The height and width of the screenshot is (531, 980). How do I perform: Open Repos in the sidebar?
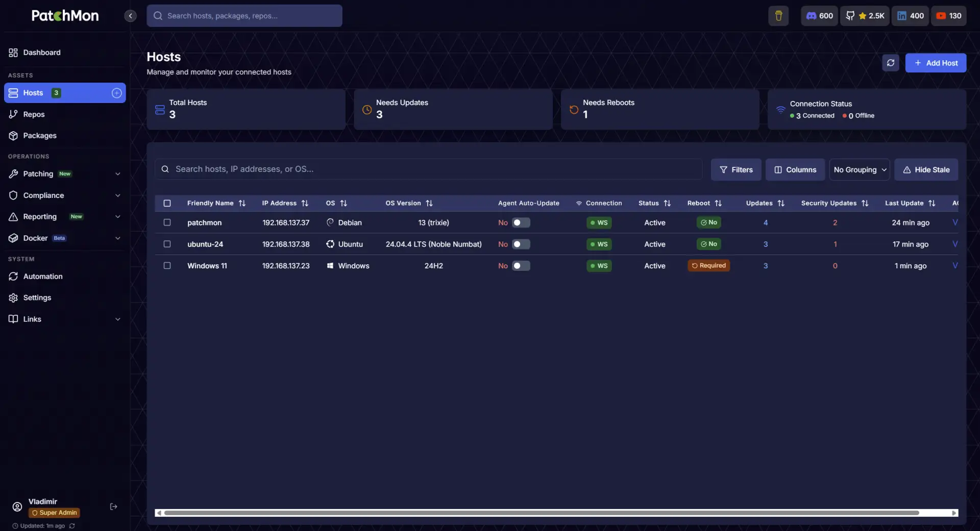pos(65,114)
